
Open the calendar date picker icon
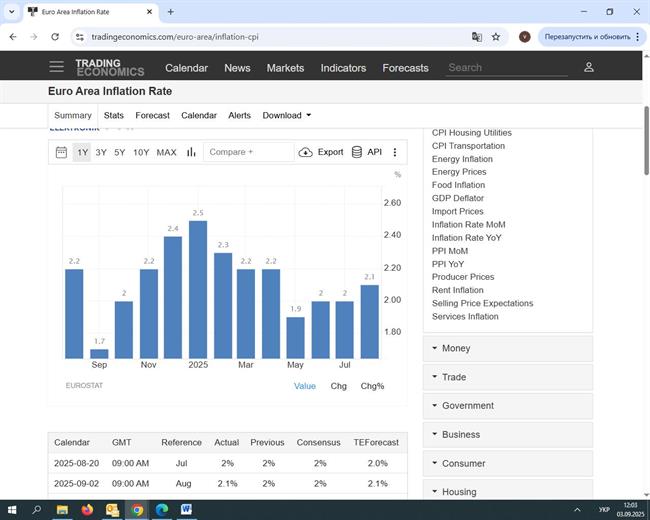pos(61,152)
